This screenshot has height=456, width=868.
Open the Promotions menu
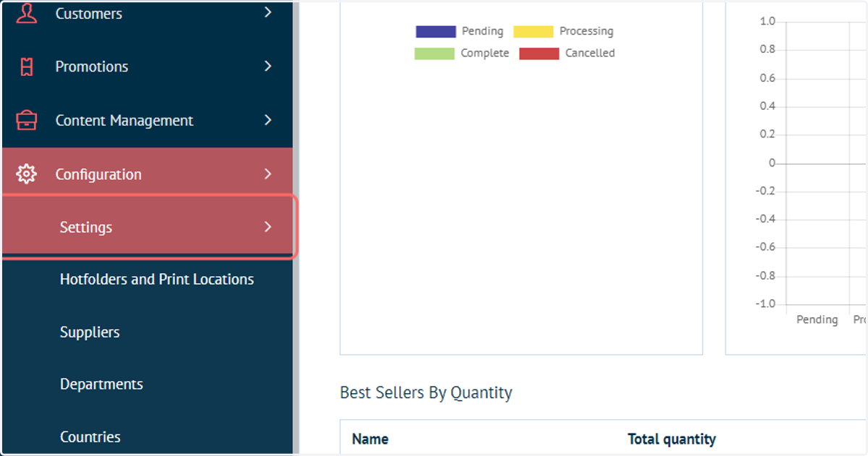147,66
